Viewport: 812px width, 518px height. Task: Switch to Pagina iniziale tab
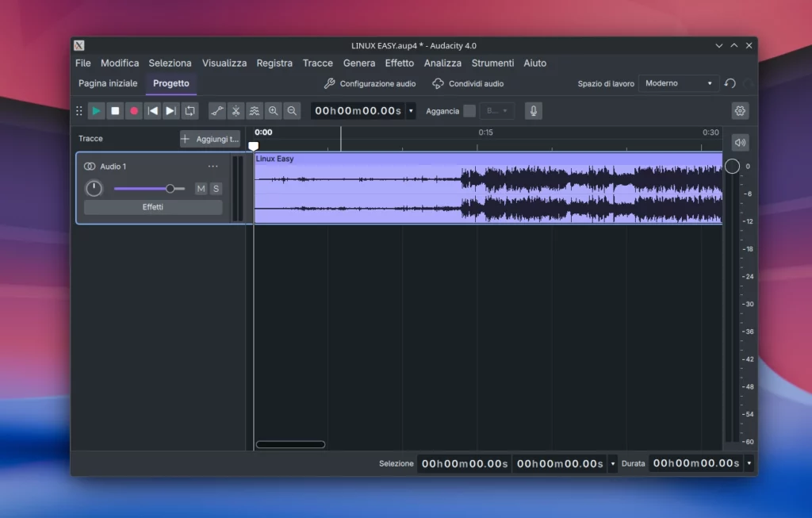tap(108, 83)
